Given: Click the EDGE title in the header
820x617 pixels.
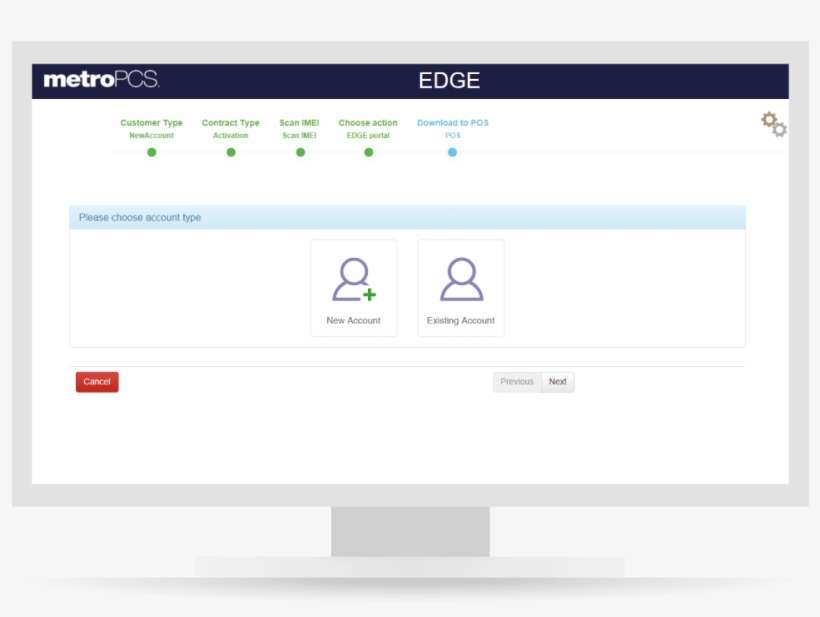Looking at the screenshot, I should point(447,80).
